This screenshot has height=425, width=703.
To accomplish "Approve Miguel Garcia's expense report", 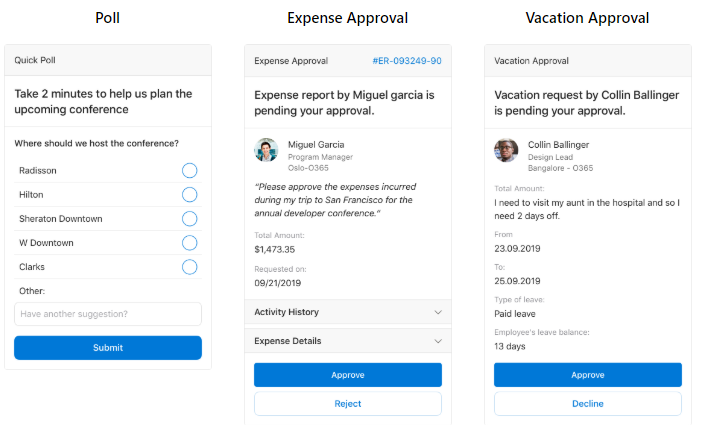I will click(348, 375).
